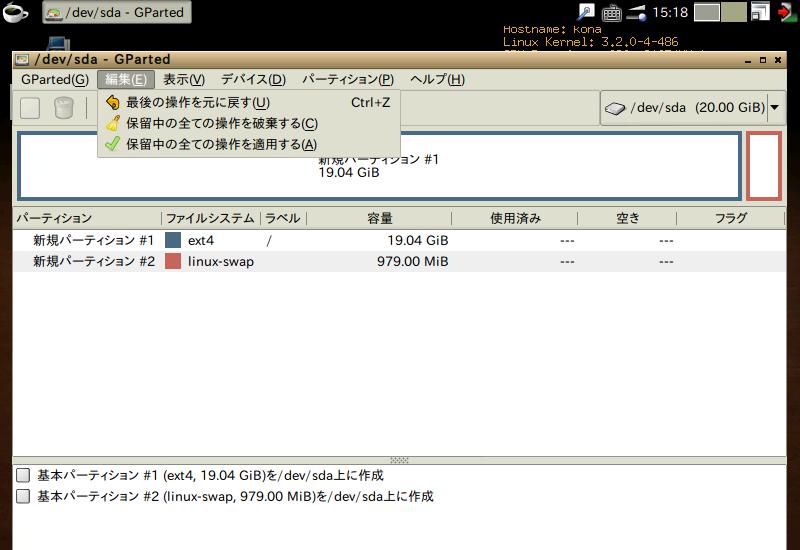Click the blue ext4 filesystem color swatch
The width and height of the screenshot is (800, 550).
[x=173, y=240]
